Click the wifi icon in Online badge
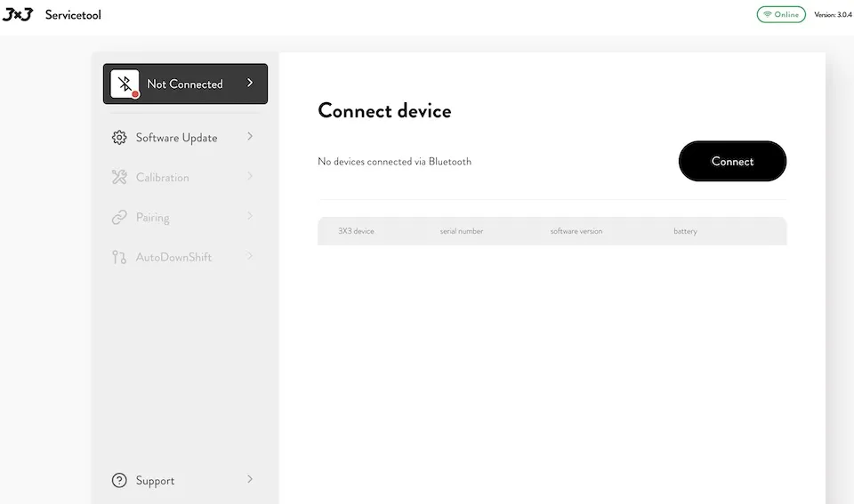Screen dimensions: 854x504 click(768, 15)
